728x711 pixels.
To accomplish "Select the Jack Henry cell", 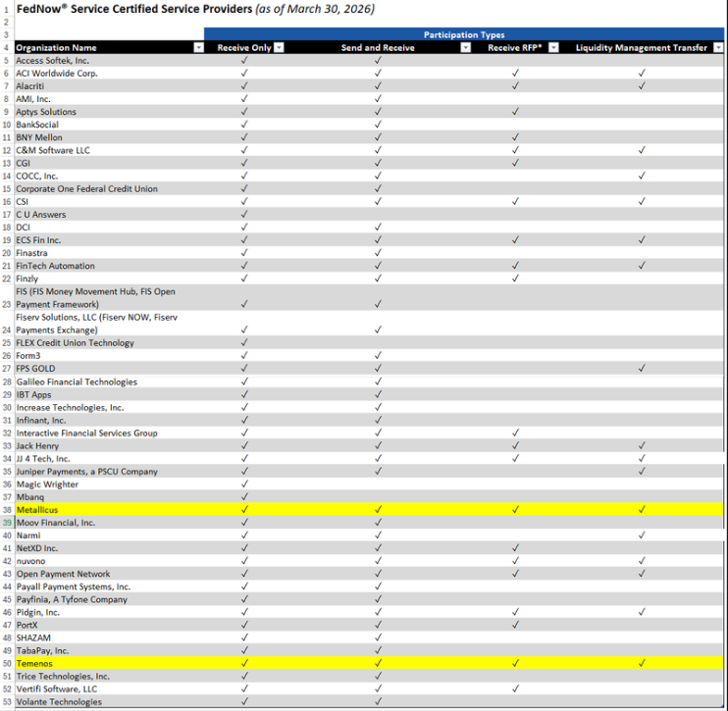I will click(110, 446).
